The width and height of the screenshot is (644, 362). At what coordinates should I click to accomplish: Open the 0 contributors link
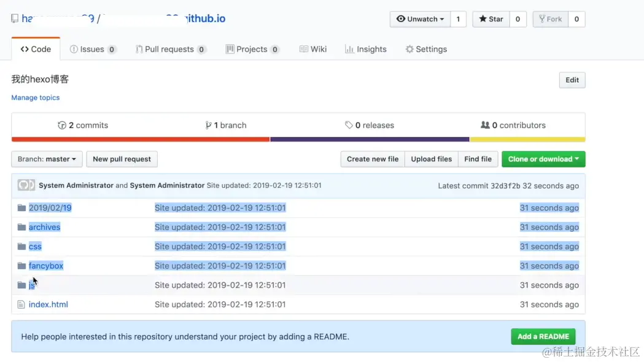pyautogui.click(x=513, y=125)
